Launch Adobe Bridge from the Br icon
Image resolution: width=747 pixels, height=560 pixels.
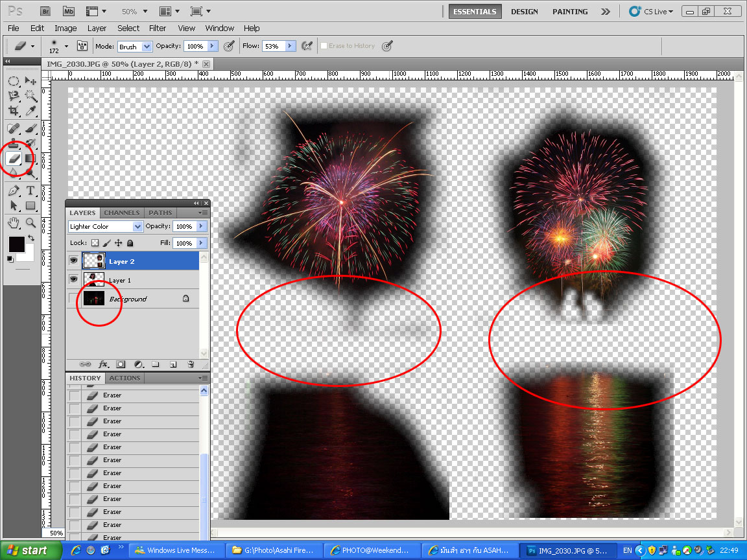pyautogui.click(x=45, y=12)
